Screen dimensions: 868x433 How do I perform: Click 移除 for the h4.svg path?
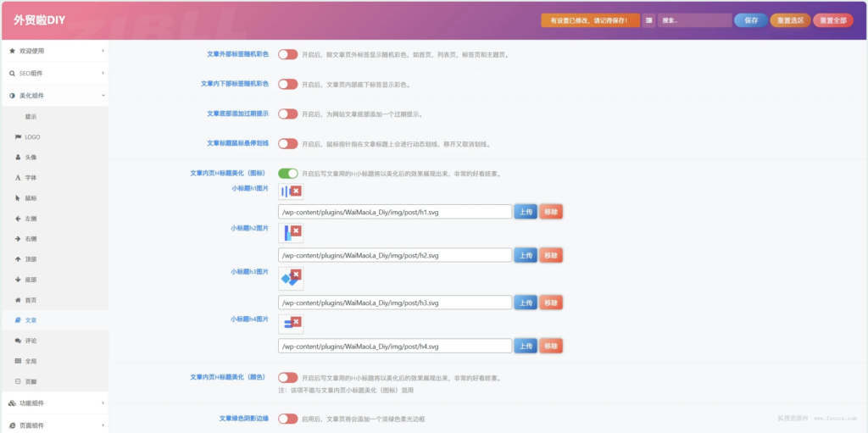coord(551,346)
